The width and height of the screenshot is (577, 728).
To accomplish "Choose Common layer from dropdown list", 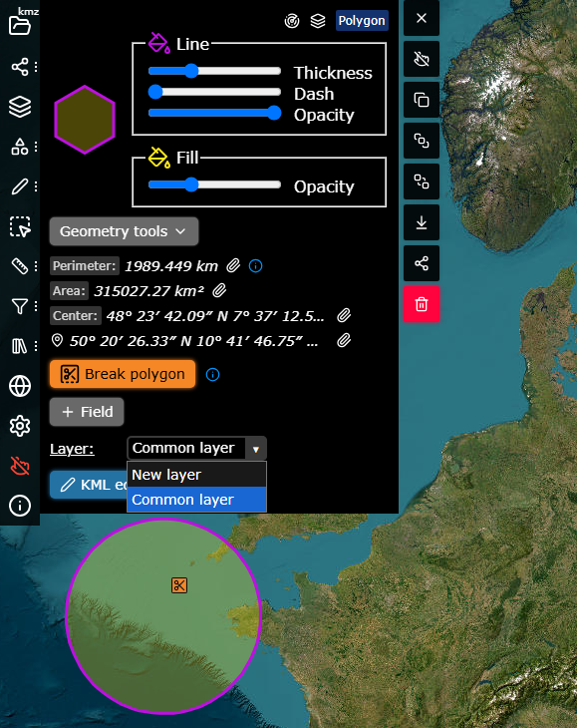I will pyautogui.click(x=196, y=500).
